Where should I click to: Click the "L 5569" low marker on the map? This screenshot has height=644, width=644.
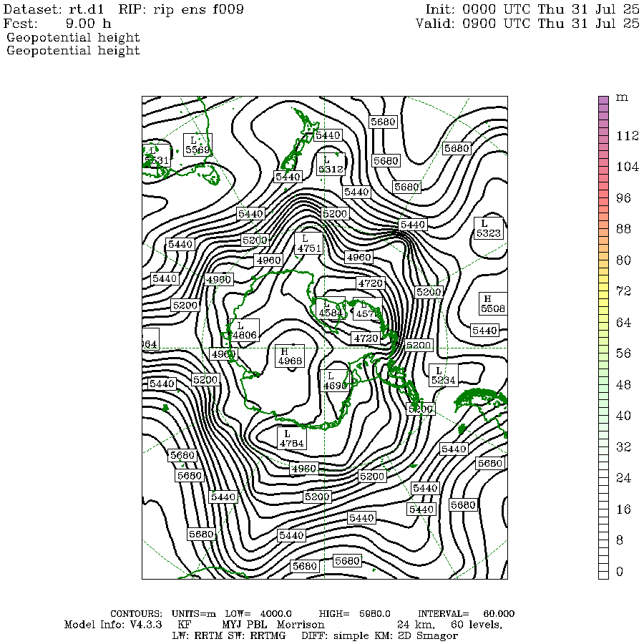[x=197, y=145]
